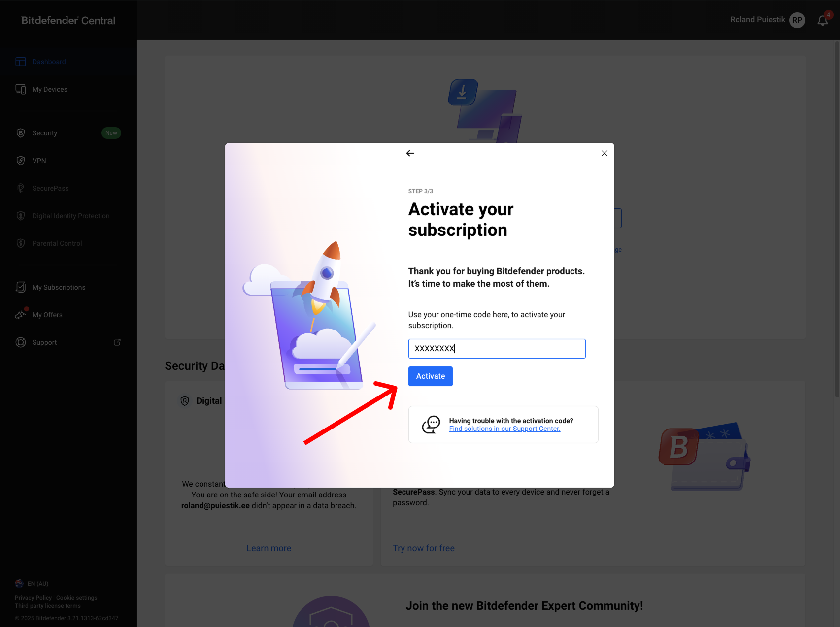Viewport: 840px width, 627px height.
Task: Click the green New badge beside Security
Action: (111, 133)
